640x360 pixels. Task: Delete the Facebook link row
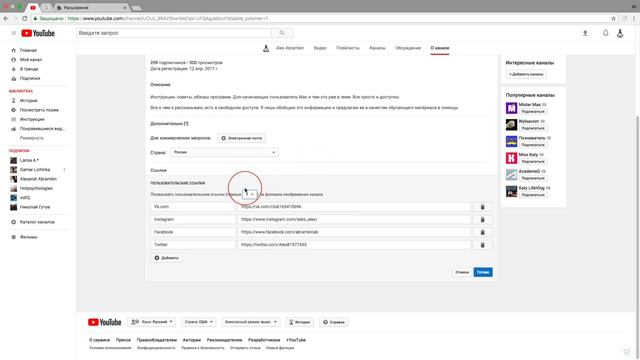click(x=482, y=232)
